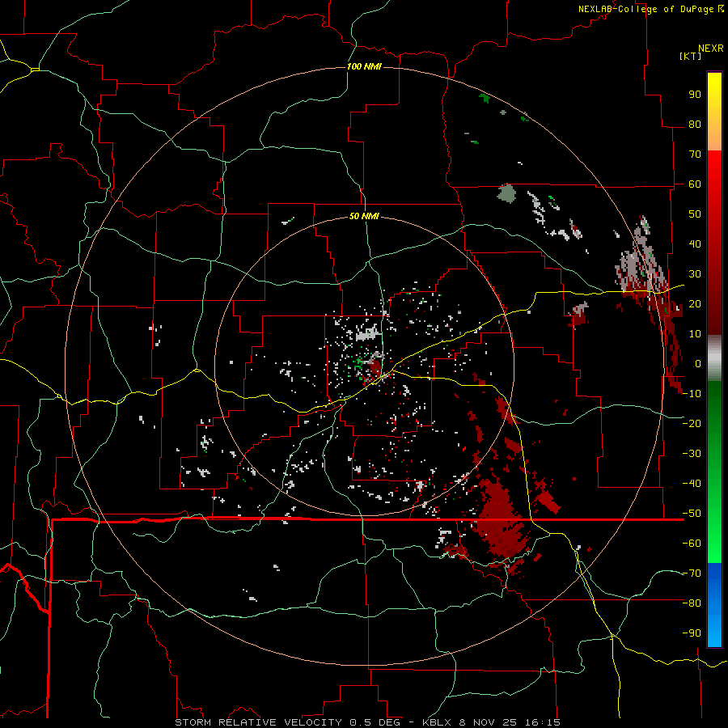Screen dimensions: 728x728
Task: Click the 20 value on the velocity scale
Action: 695,304
